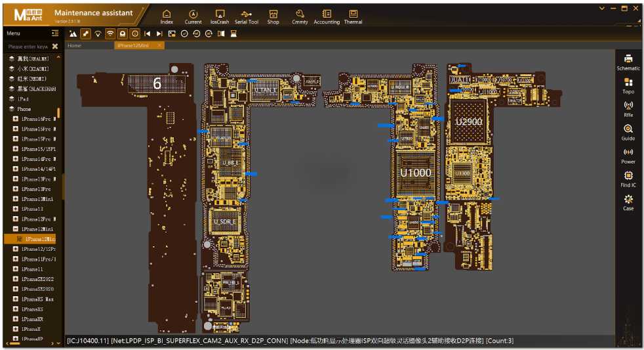Expand the iPhoneSE2022 tree node
This screenshot has width=644, height=350.
16,279
